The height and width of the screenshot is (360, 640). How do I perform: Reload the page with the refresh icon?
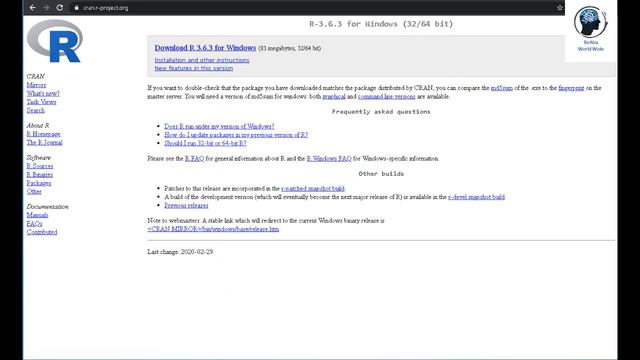click(x=60, y=8)
